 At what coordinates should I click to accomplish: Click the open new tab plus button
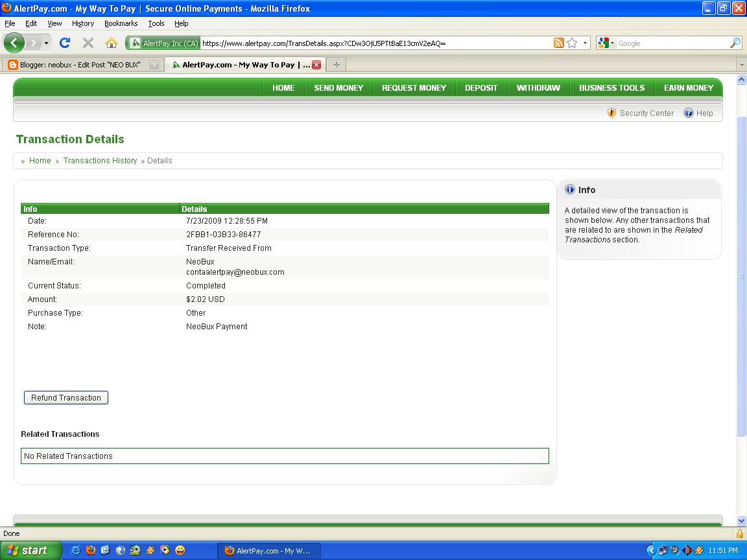pyautogui.click(x=336, y=65)
